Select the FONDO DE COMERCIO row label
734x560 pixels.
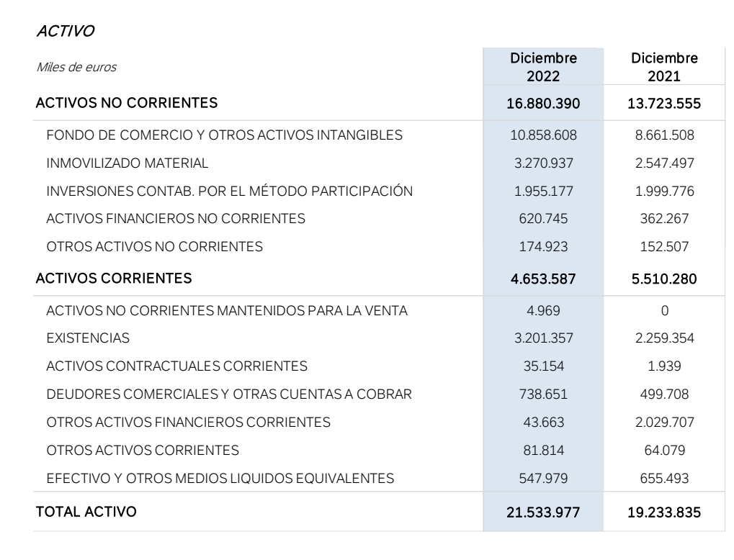tap(224, 135)
